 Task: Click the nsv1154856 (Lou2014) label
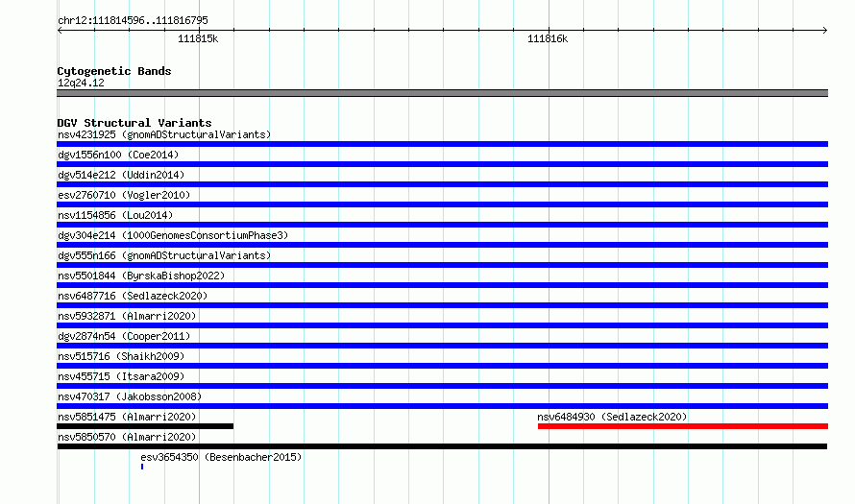[x=115, y=215]
